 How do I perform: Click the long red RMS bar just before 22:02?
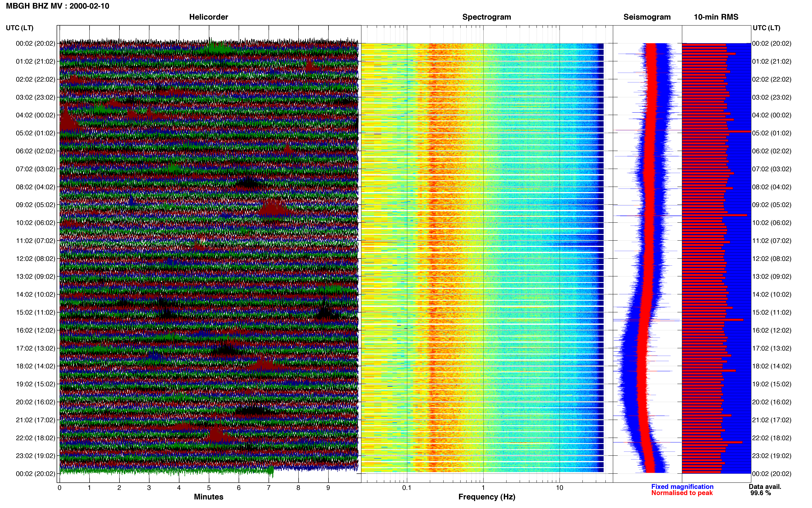pos(712,442)
